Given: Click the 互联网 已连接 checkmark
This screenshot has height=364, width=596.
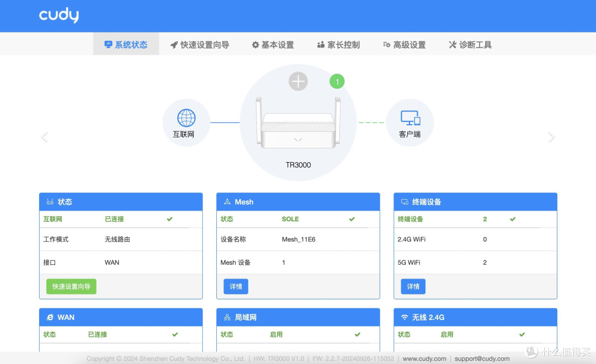Looking at the screenshot, I should pos(169,219).
